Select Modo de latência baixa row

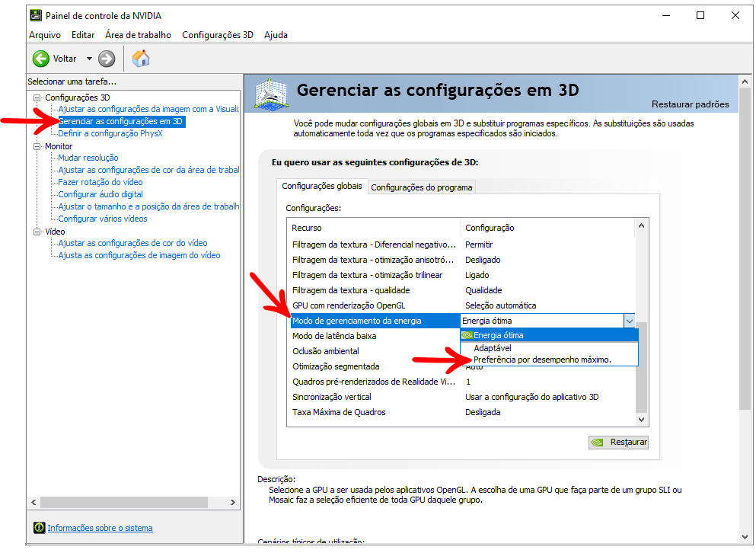(374, 336)
